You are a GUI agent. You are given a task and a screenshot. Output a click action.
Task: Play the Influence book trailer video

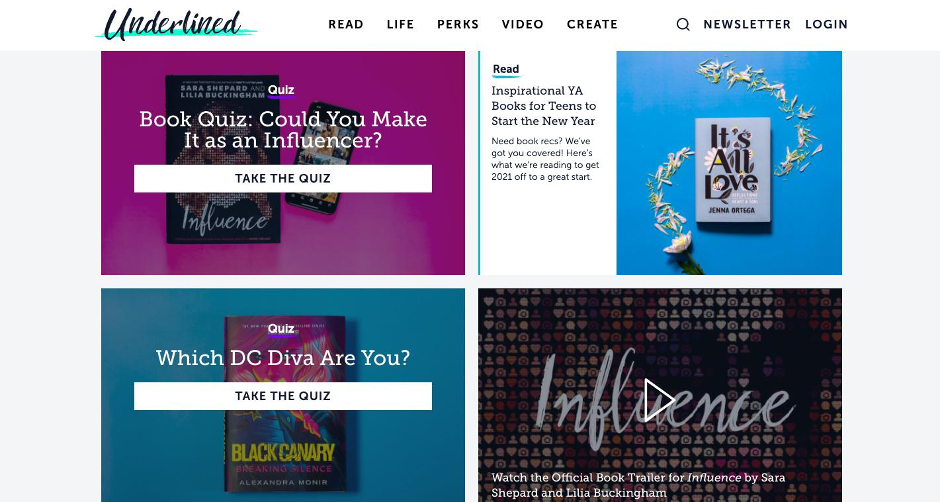659,400
